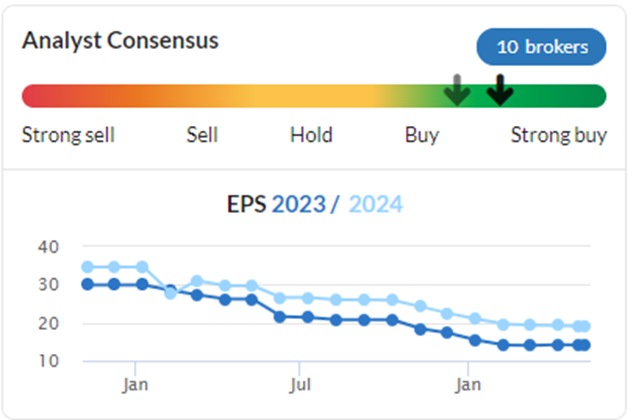Click the Sell rating label
The width and height of the screenshot is (633, 420).
[x=202, y=135]
